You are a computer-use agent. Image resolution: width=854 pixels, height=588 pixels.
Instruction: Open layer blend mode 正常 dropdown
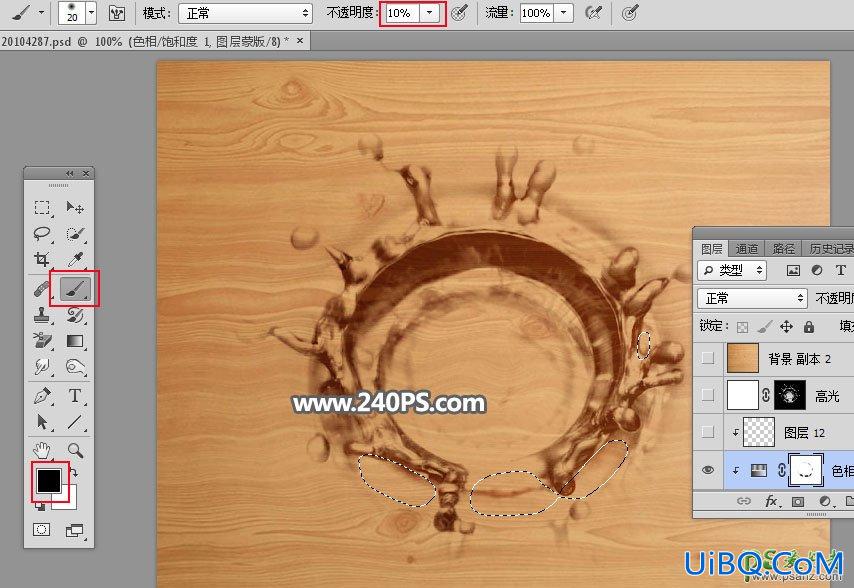point(752,298)
